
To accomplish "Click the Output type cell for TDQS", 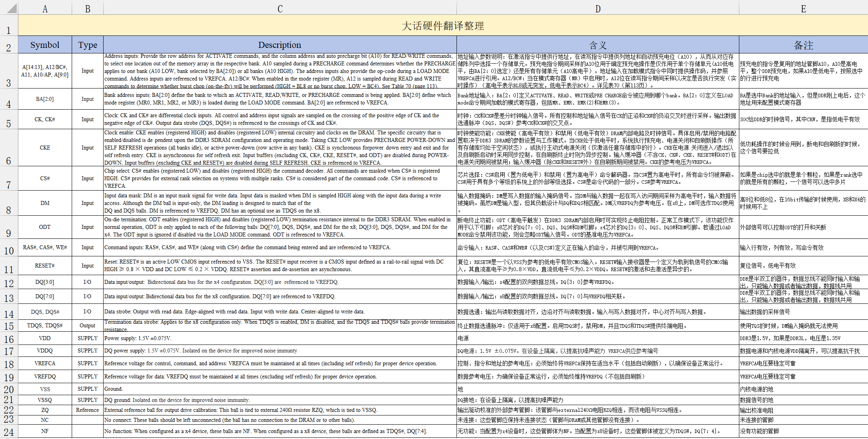I will click(88, 325).
